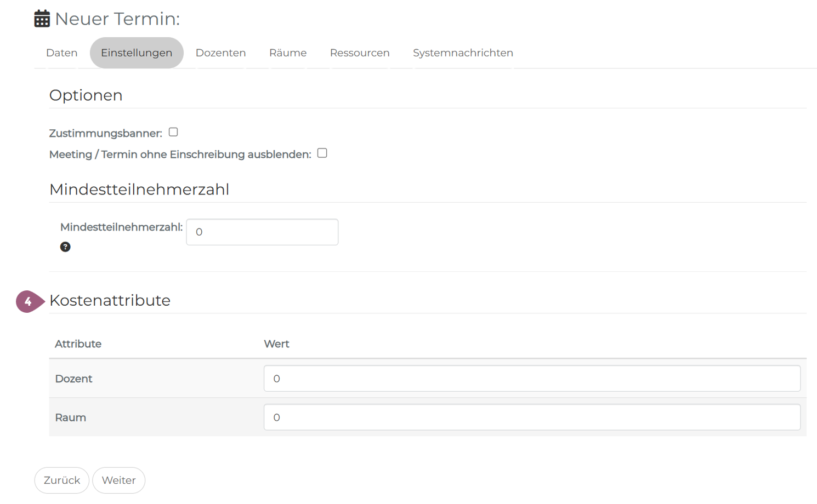Switch to the Dozenten tab

click(220, 53)
